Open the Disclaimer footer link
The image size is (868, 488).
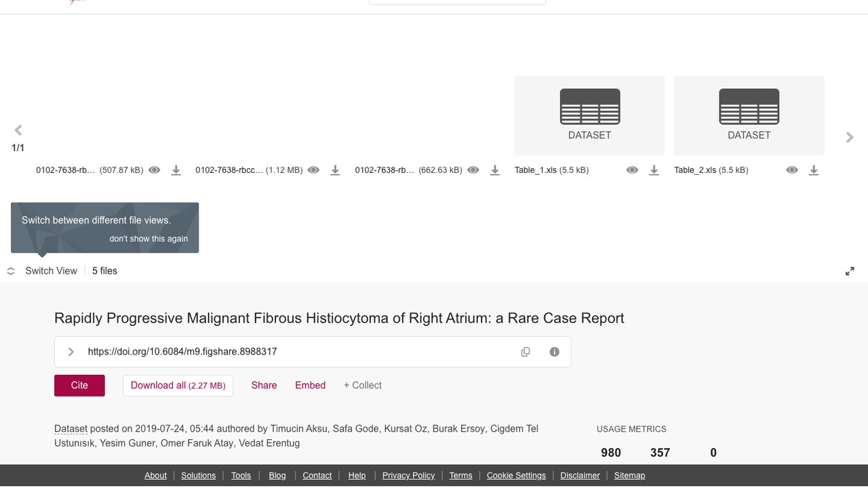(580, 476)
